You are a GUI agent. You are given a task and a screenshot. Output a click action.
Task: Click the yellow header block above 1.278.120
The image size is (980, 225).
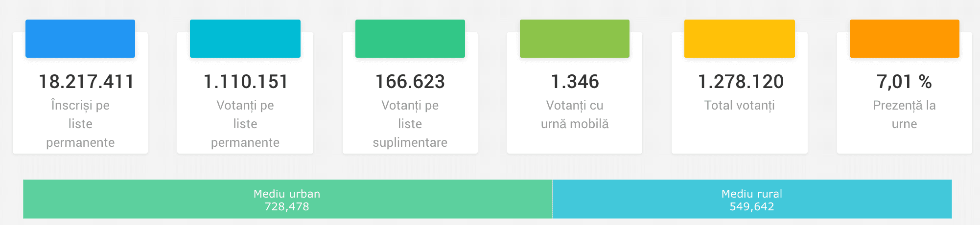(x=740, y=39)
